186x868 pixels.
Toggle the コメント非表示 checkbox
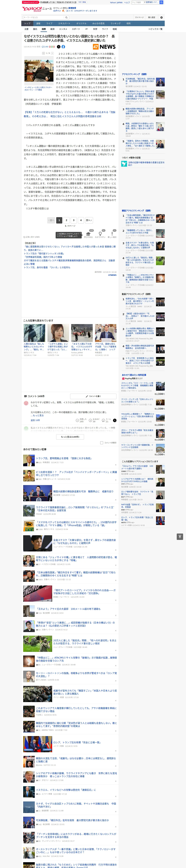(x=102, y=443)
